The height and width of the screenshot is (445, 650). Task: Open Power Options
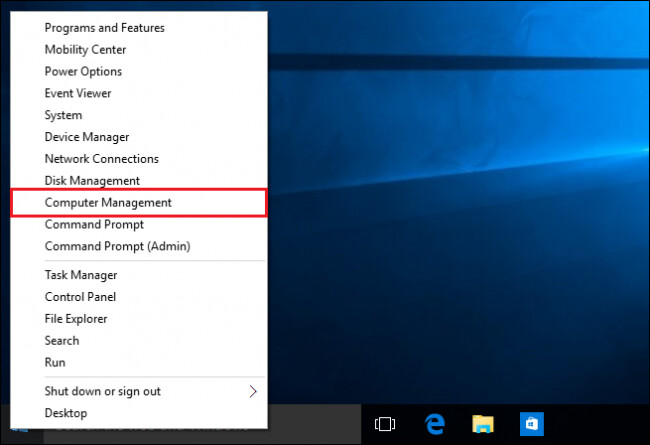pyautogui.click(x=83, y=72)
